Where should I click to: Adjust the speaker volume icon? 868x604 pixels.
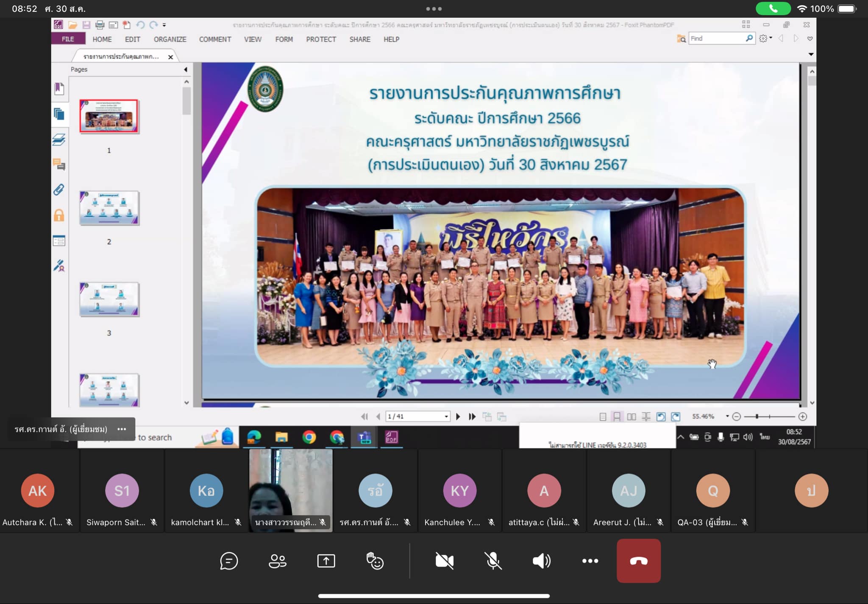click(541, 561)
